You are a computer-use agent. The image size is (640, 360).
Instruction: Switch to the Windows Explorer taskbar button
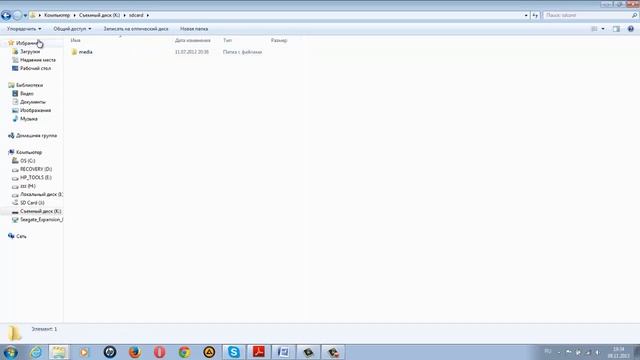click(x=58, y=352)
